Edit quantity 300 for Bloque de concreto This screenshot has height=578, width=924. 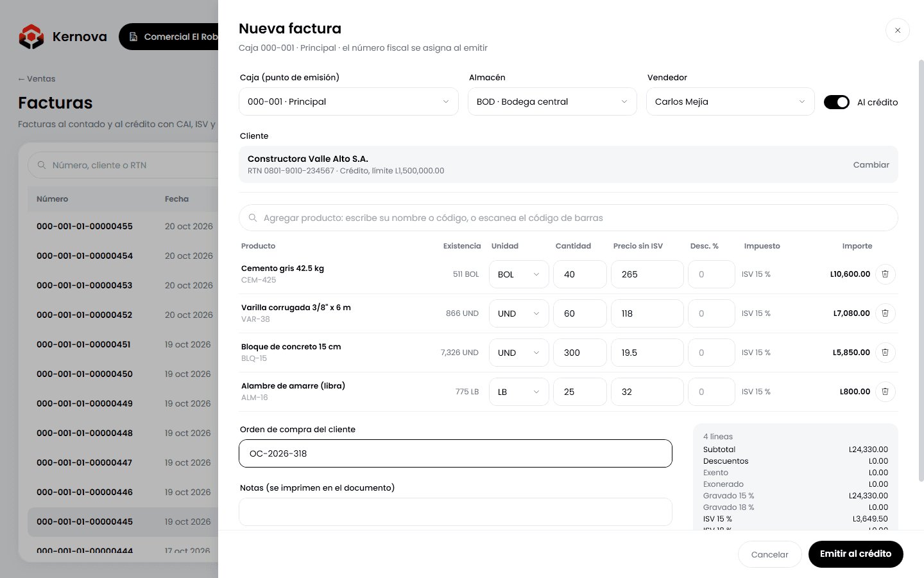[x=580, y=353]
